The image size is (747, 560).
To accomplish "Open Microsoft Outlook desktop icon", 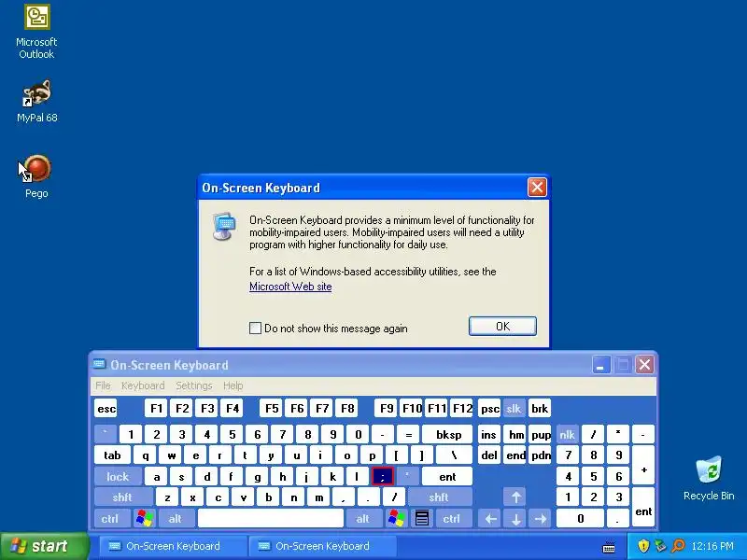I will (36, 32).
